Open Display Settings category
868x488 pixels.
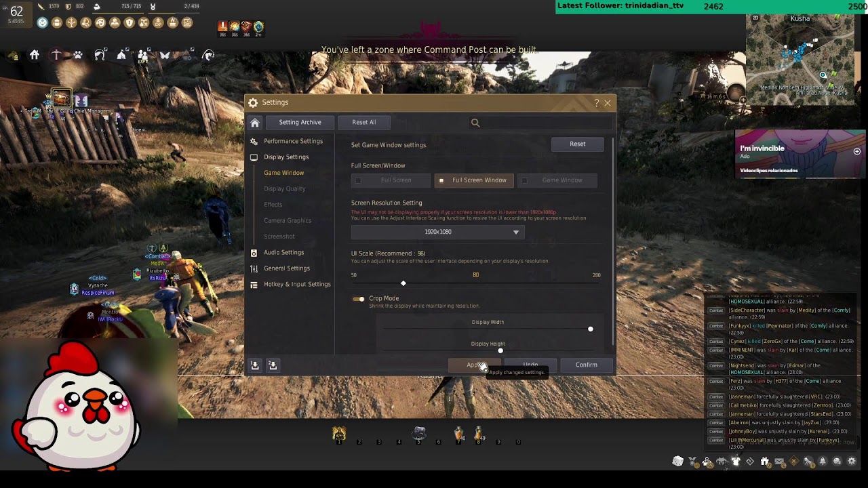[286, 157]
